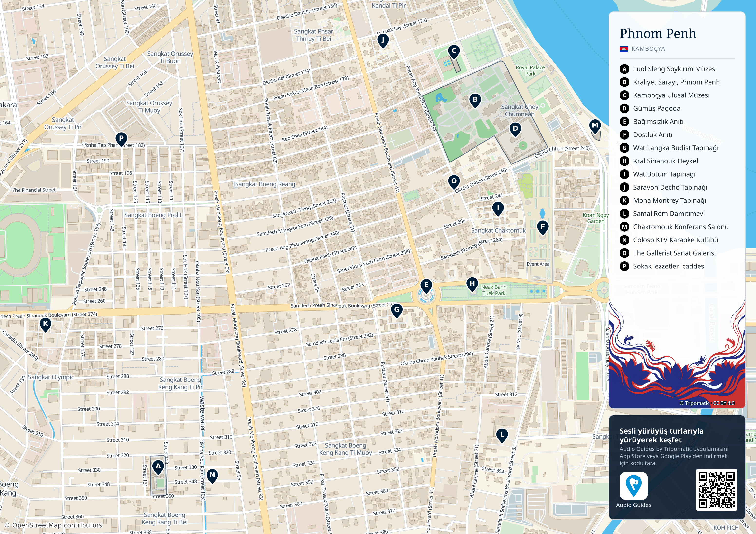Click the Sangkat Boeng Reang label
Image resolution: width=756 pixels, height=534 pixels.
265,184
